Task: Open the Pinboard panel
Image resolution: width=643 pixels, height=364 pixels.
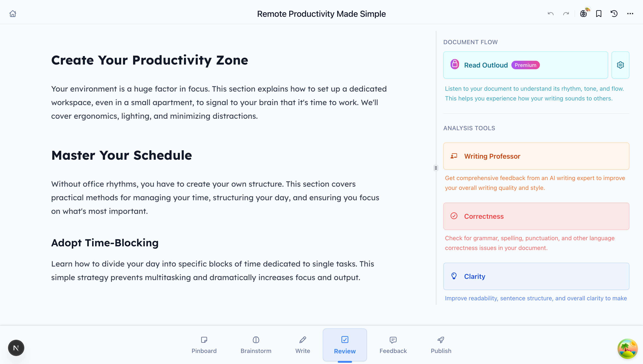Action: [x=204, y=345]
